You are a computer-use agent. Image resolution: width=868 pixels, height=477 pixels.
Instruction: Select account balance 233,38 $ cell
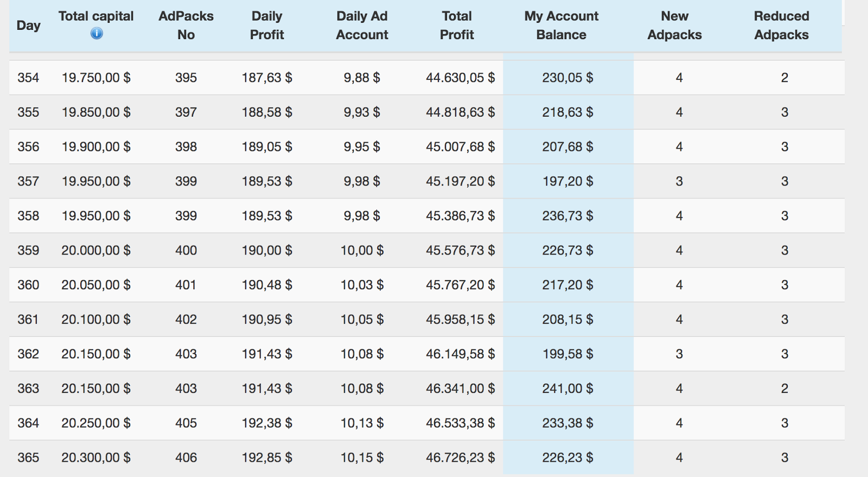coord(567,423)
